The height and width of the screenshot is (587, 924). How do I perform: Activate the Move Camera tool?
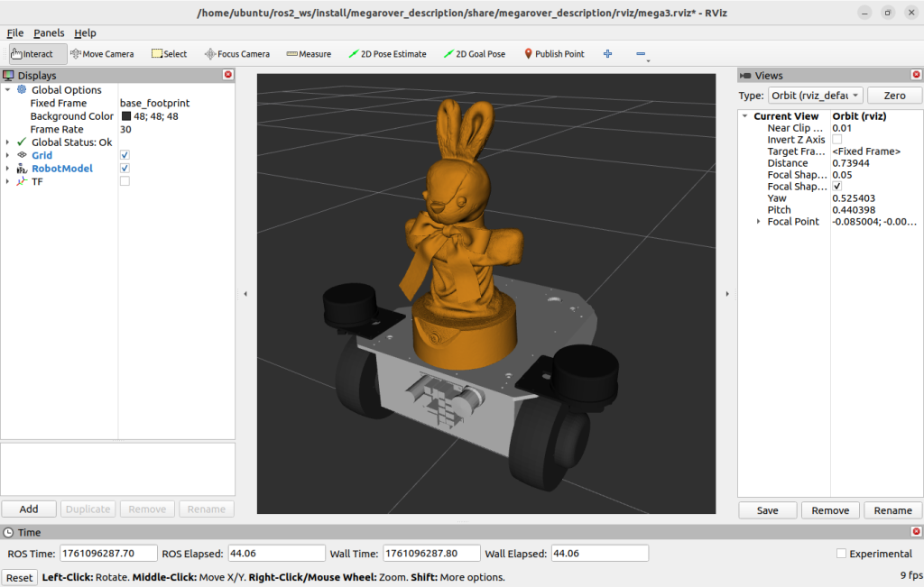(102, 54)
